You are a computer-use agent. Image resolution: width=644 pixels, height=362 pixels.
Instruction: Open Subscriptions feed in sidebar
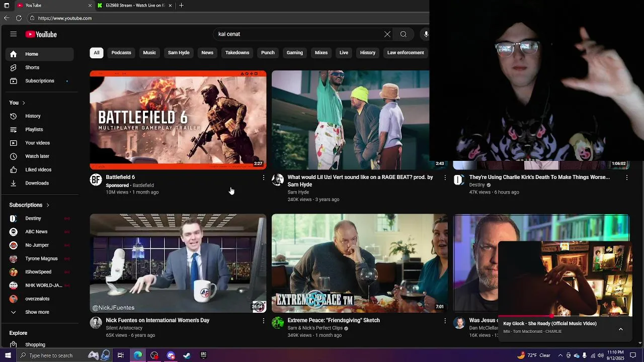tap(40, 81)
